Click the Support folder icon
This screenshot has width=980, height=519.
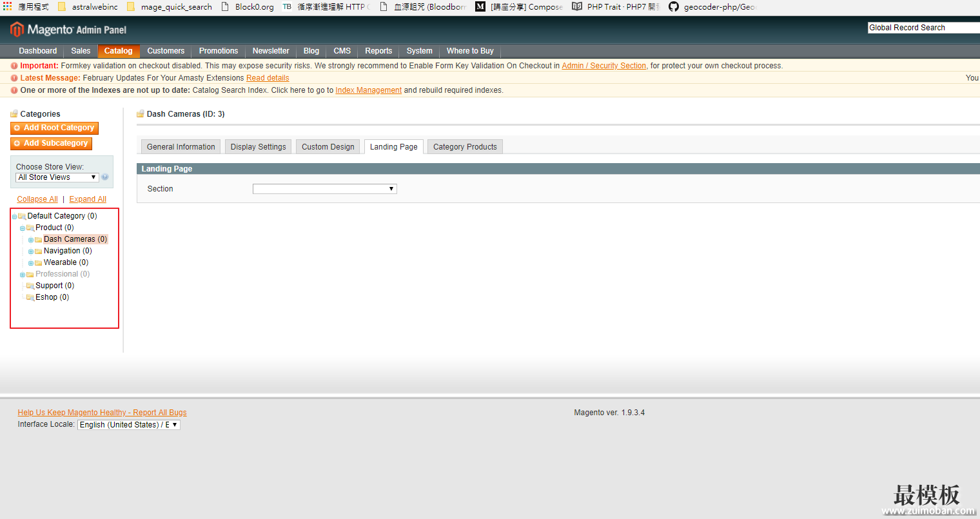(30, 286)
